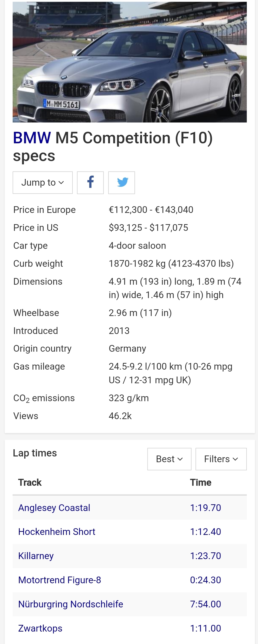Open Motortrend Figure-8 track link
Viewport: 258px width, 644px height.
pyautogui.click(x=60, y=580)
